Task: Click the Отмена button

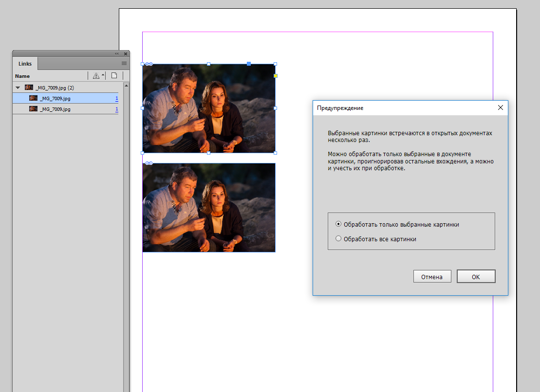Action: (432, 276)
